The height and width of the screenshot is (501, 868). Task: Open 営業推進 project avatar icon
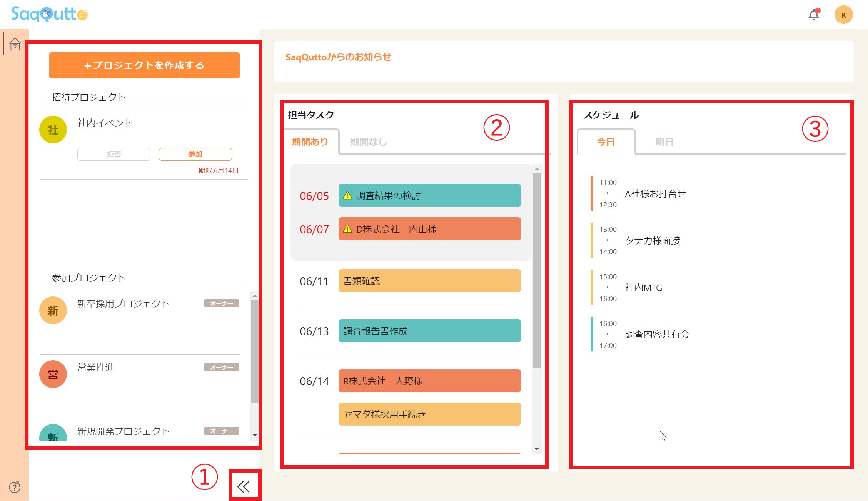click(53, 374)
